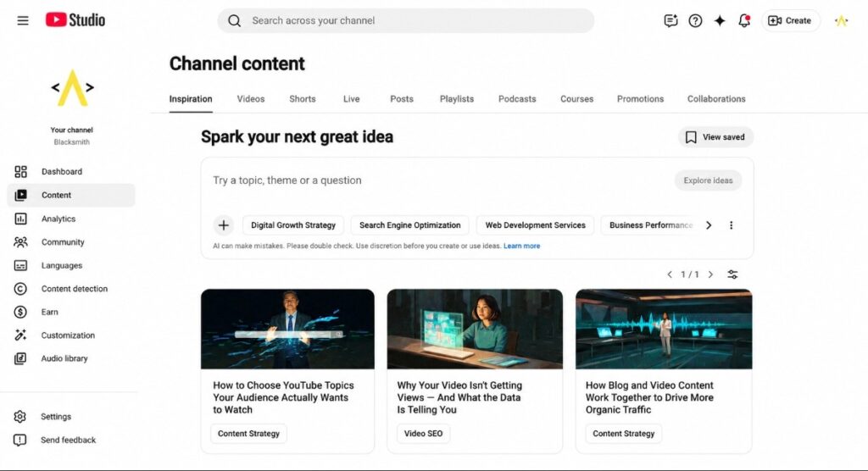868x471 pixels.
Task: Switch to the Courses tab
Action: click(x=576, y=99)
